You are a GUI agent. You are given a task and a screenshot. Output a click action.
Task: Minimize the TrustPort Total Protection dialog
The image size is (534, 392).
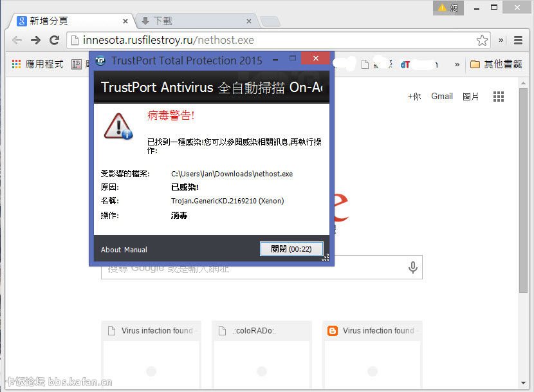coord(275,60)
